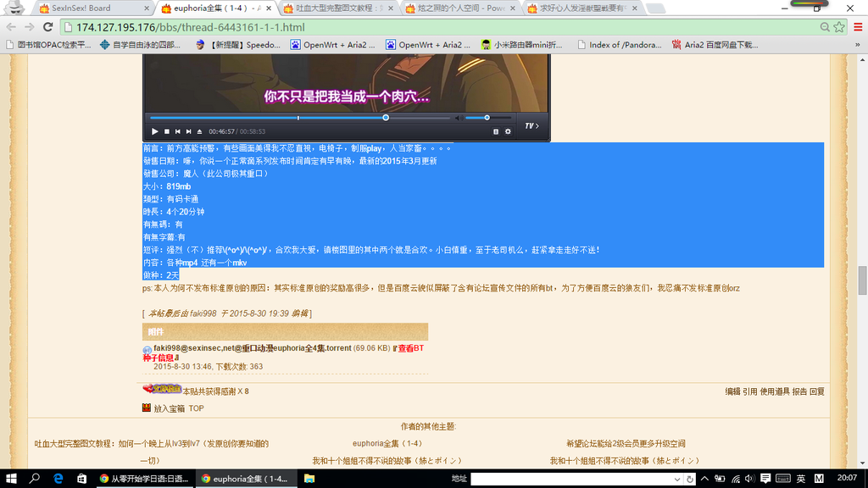Open Windows taskbar search
This screenshot has height=488, width=868.
(34, 479)
